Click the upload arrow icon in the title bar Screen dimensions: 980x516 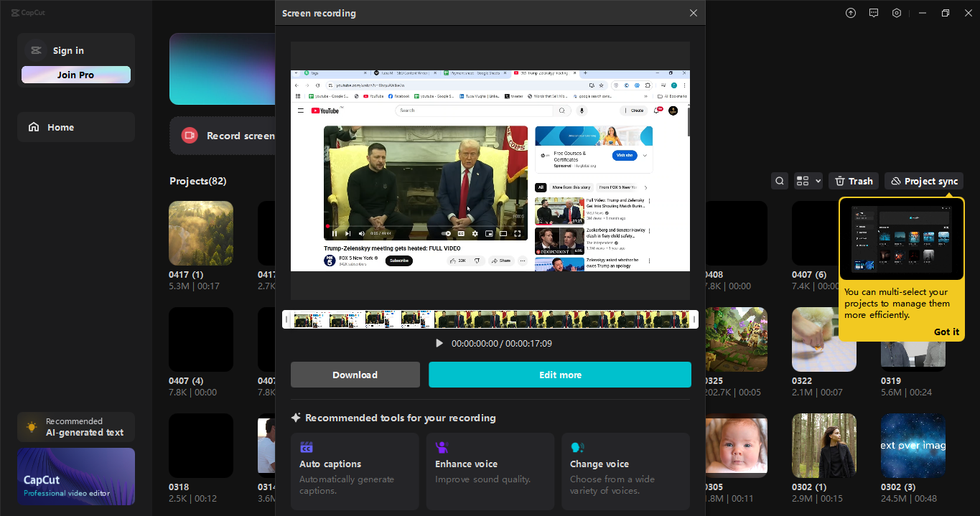tap(850, 12)
